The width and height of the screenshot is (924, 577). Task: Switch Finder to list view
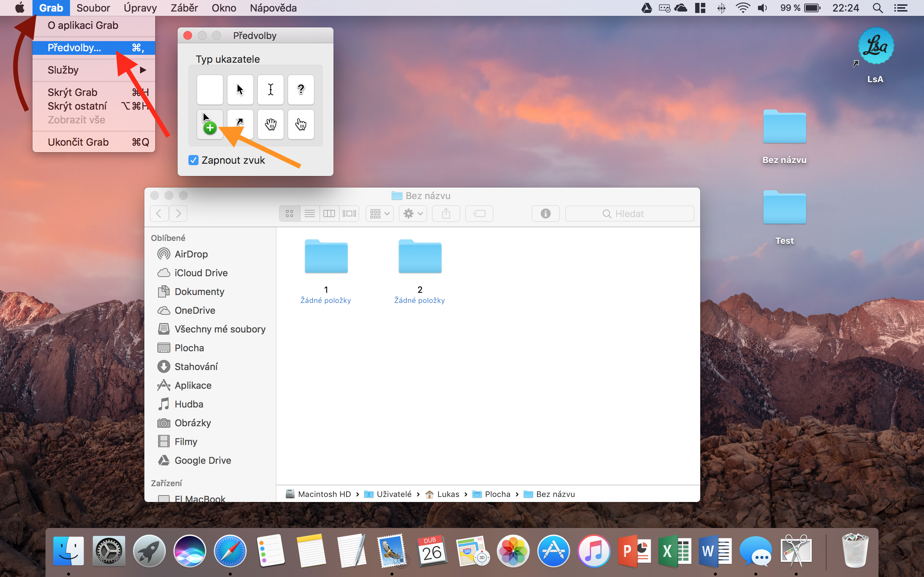tap(309, 214)
